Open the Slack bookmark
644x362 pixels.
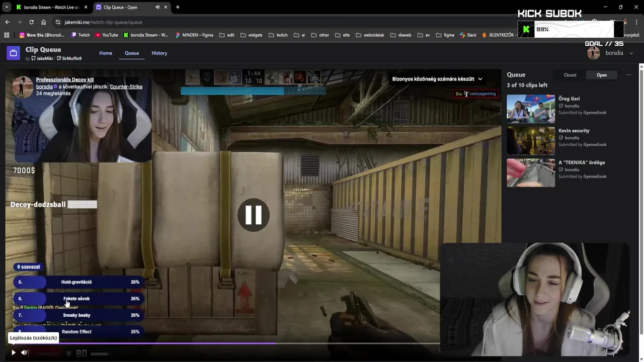pyautogui.click(x=468, y=35)
